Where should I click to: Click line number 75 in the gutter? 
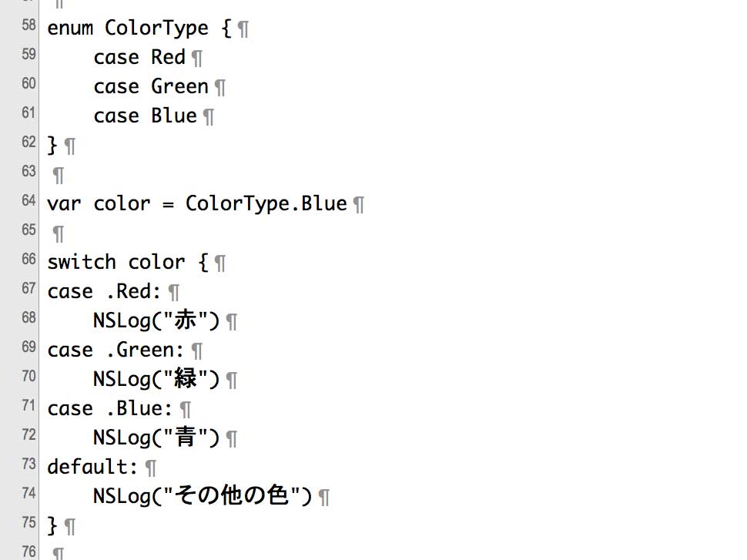pos(28,522)
